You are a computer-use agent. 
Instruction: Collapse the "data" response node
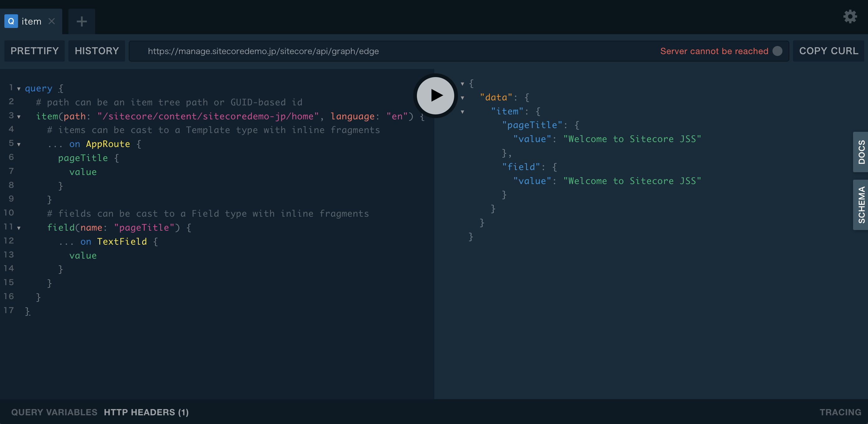(x=462, y=98)
